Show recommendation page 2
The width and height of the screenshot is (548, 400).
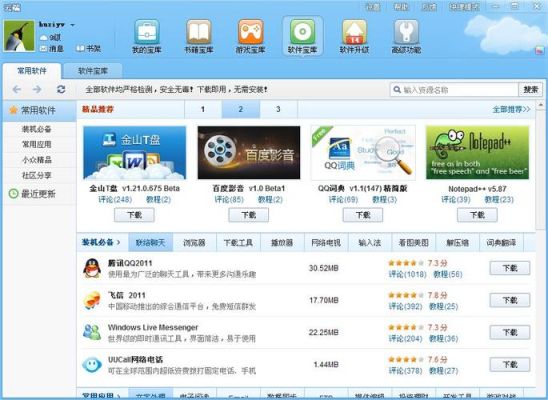coord(241,109)
